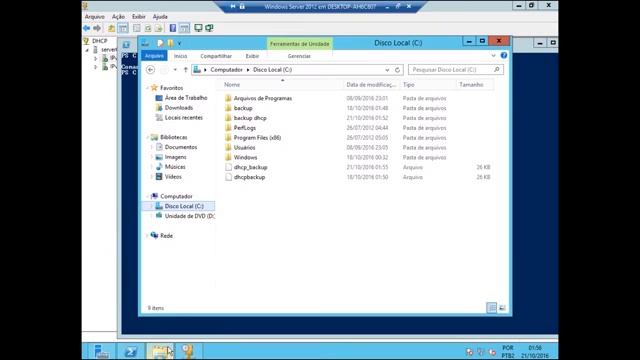640x360 pixels.
Task: Click double green monitors icon in DHCP toolbar
Action: [209, 28]
